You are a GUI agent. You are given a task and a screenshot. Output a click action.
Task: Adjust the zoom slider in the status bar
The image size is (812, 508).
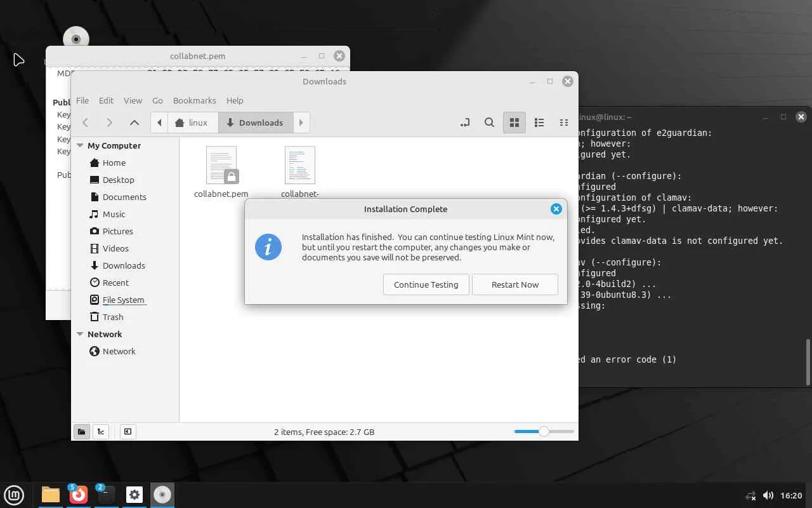point(544,432)
